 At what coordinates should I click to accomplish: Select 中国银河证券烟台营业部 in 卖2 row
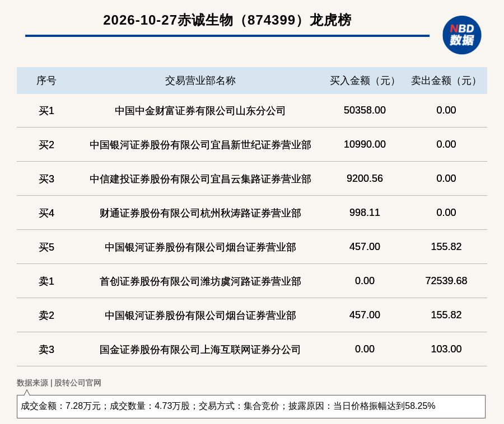coord(200,315)
